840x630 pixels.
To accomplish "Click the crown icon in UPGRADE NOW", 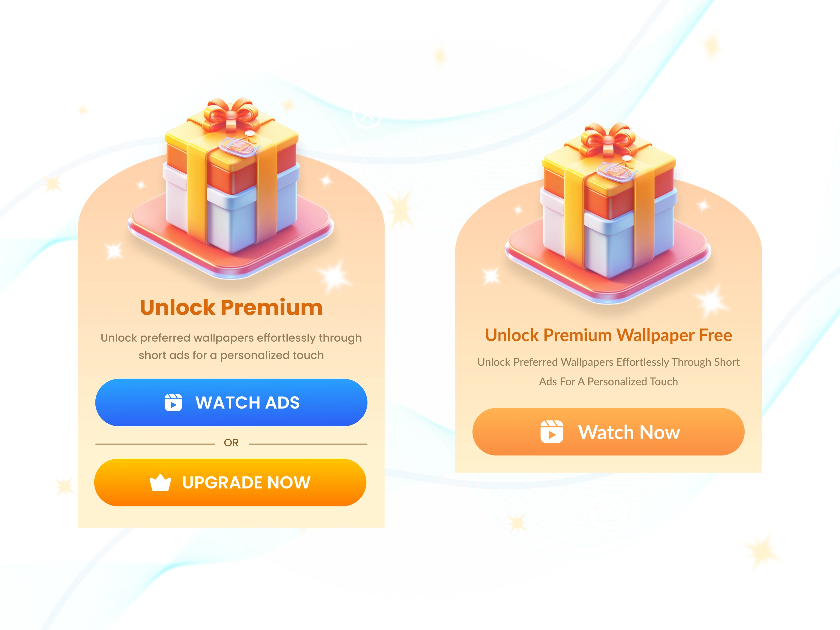I will pos(160,483).
